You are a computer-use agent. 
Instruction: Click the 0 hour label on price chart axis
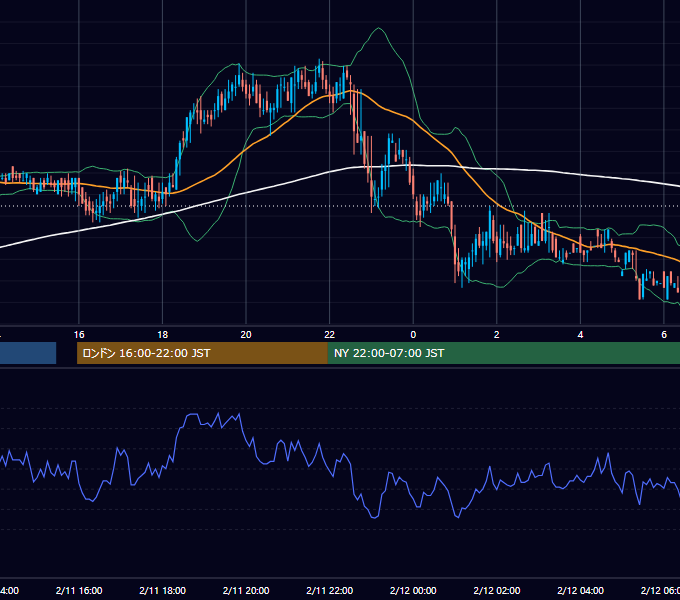(x=413, y=335)
